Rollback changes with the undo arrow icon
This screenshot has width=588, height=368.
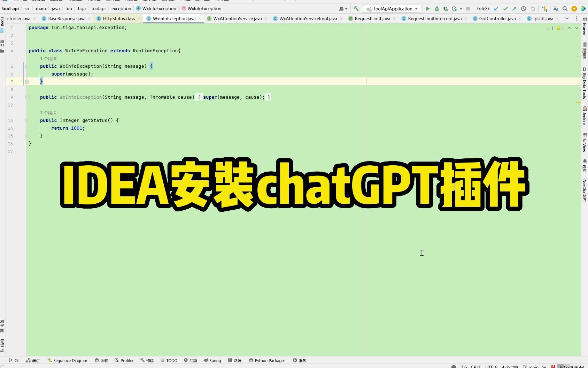[x=533, y=9]
